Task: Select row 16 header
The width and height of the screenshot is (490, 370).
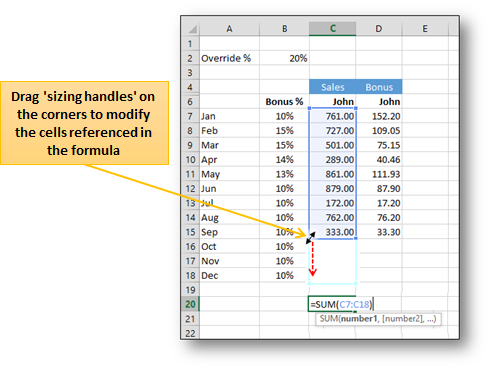Action: [190, 247]
